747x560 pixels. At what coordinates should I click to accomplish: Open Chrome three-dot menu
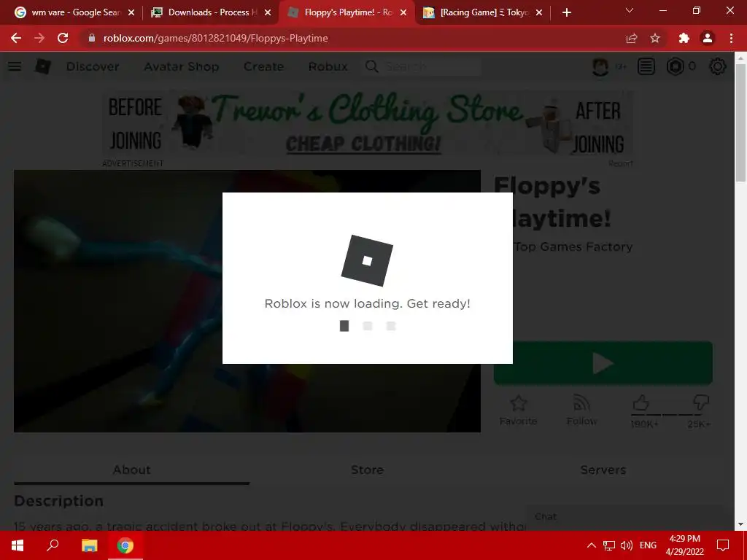click(731, 38)
